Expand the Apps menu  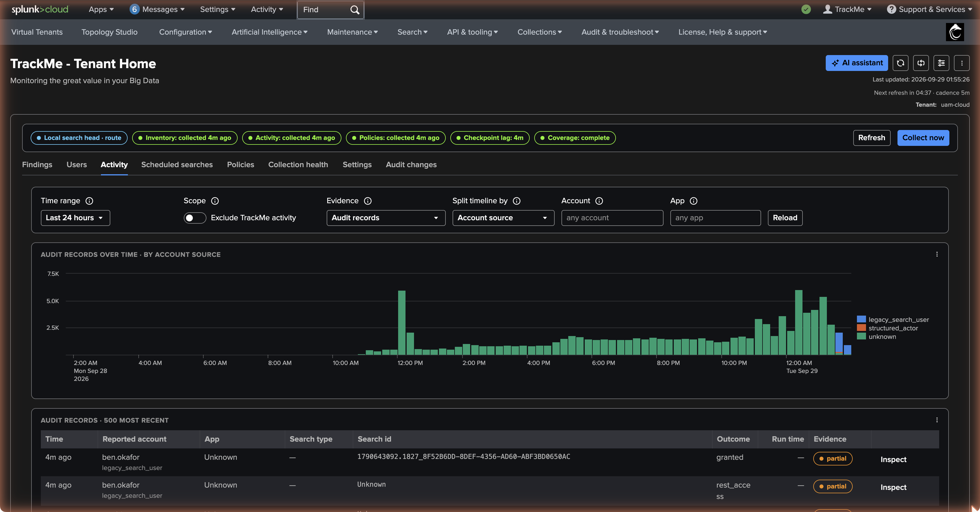click(x=101, y=10)
